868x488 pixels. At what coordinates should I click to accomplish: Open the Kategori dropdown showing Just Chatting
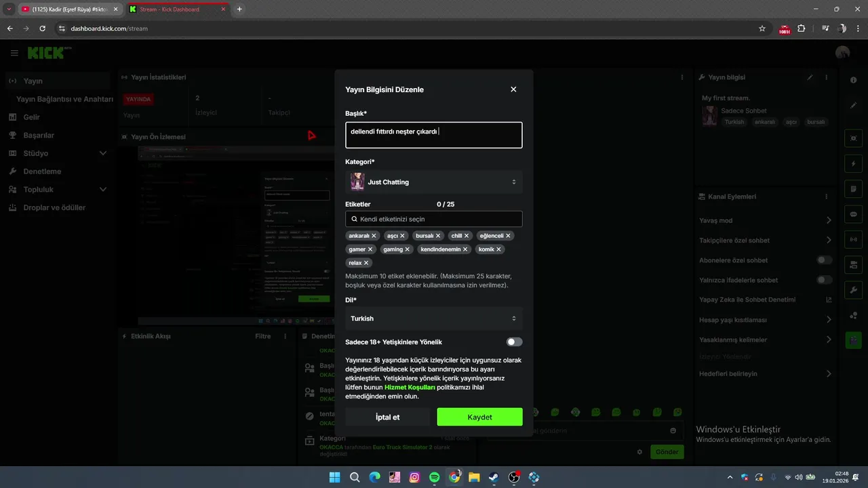click(434, 182)
